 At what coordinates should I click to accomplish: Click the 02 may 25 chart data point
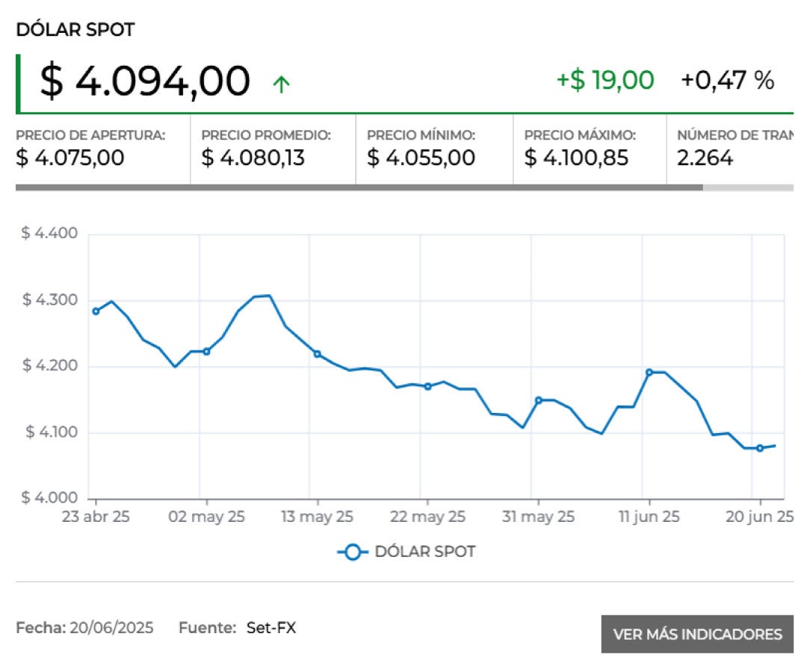tap(206, 351)
